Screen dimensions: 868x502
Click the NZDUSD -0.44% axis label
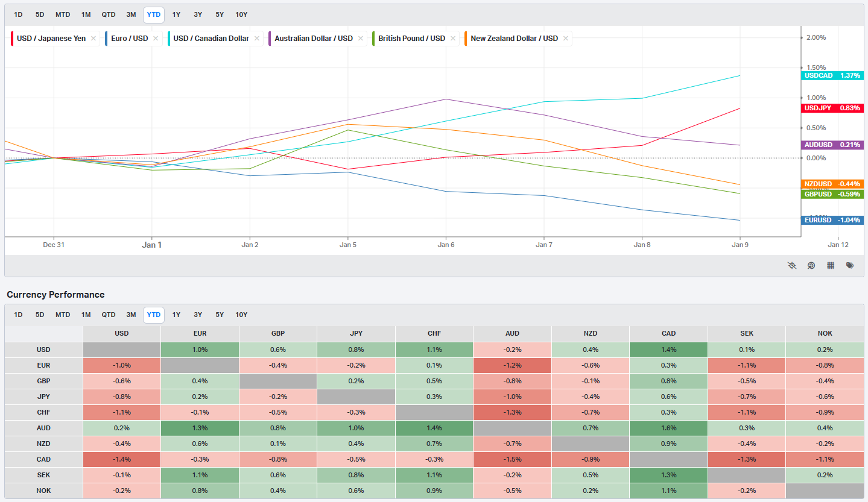pos(833,184)
